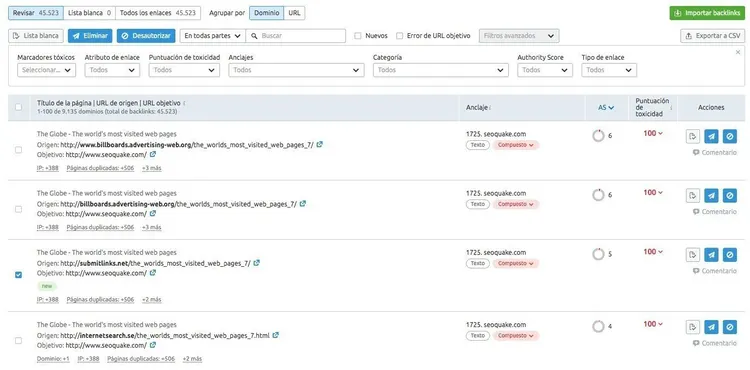The height and width of the screenshot is (370, 750).
Task: Expand Filtros avanzados dropdown
Action: pyautogui.click(x=519, y=36)
